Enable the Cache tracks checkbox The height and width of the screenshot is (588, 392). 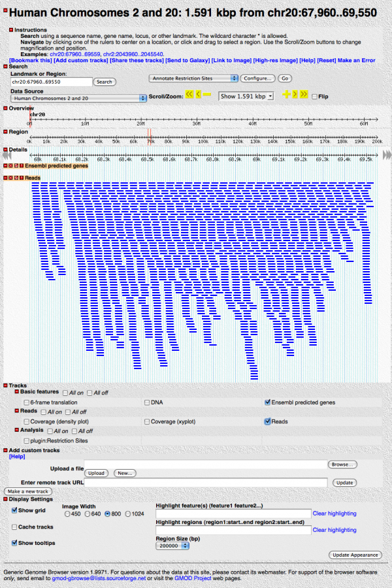[x=14, y=527]
